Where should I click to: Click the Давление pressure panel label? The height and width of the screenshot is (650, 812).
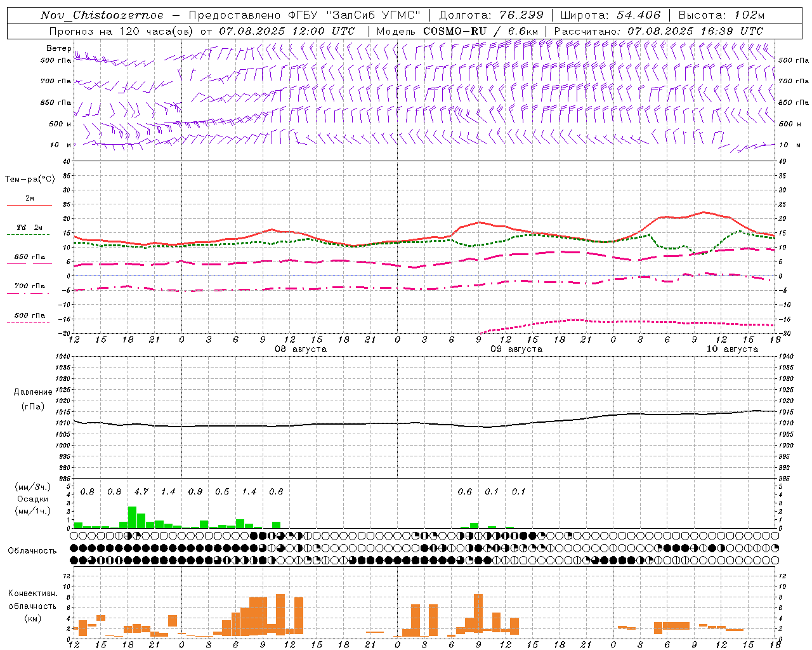pyautogui.click(x=33, y=392)
